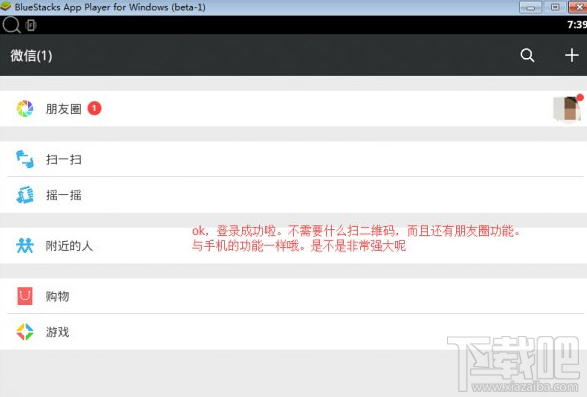
Task: Click the Shake phone icon
Action: point(25,195)
